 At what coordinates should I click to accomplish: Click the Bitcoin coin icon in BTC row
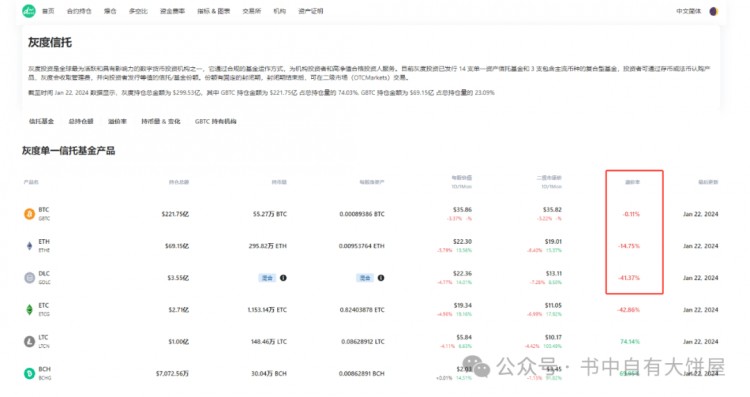29,214
